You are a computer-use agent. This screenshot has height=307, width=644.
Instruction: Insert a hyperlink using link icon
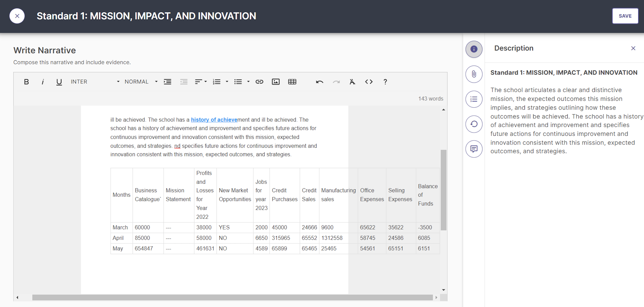[259, 82]
